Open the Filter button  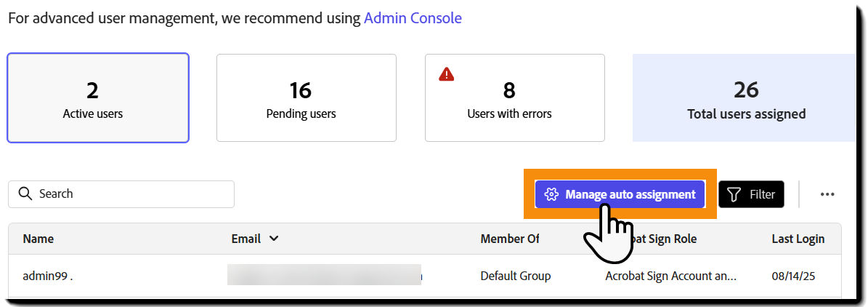[751, 194]
